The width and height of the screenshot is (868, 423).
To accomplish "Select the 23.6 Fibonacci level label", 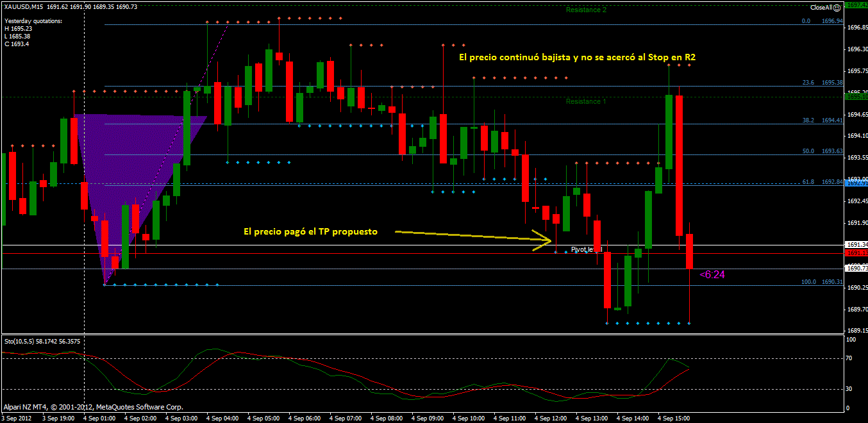I will tap(808, 83).
